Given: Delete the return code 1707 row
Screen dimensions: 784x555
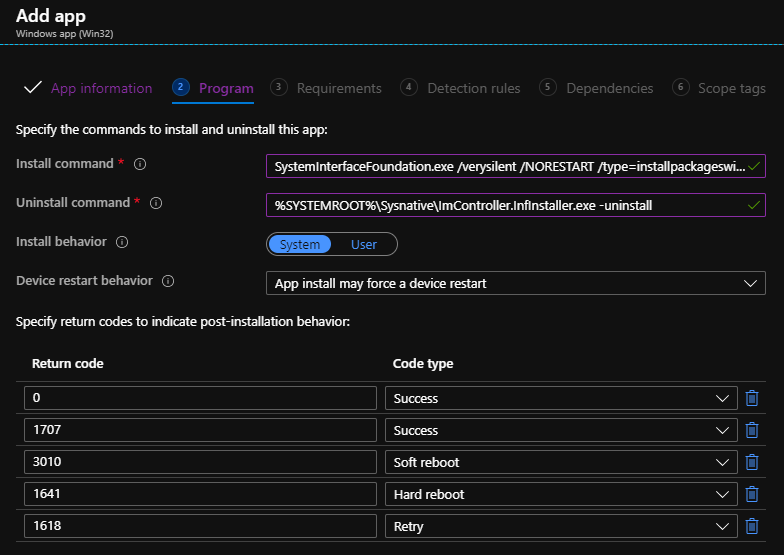Looking at the screenshot, I should point(752,430).
